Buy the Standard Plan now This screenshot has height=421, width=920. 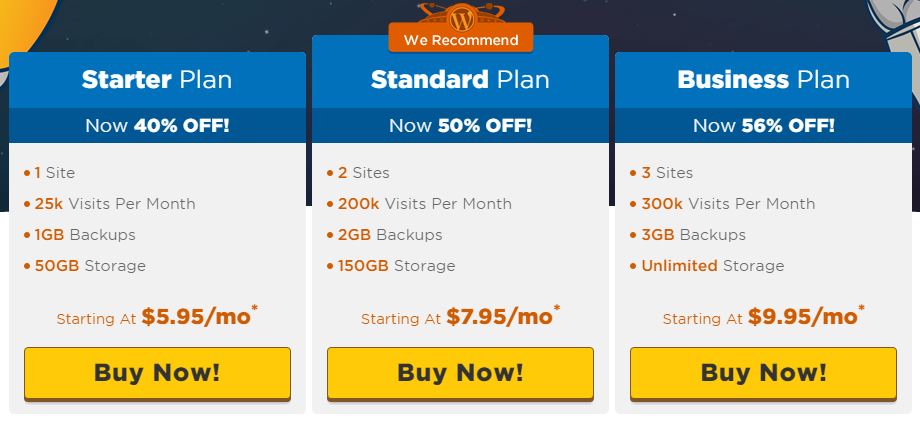click(x=461, y=374)
